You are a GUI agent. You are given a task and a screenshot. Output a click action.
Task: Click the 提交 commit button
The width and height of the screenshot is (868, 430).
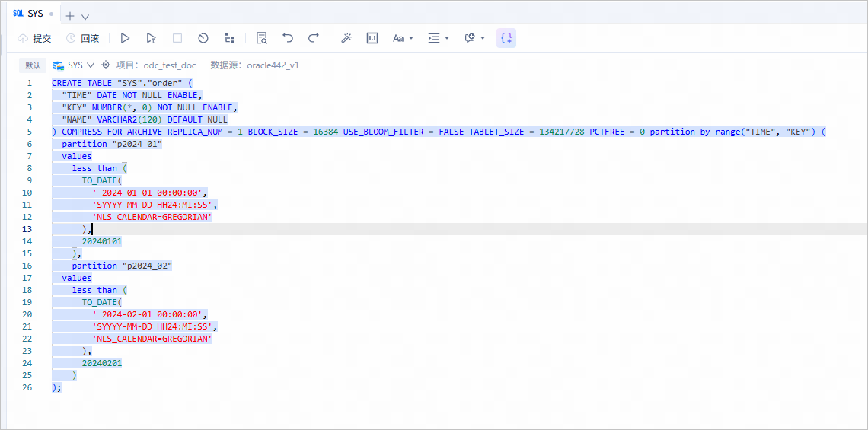[x=35, y=38]
